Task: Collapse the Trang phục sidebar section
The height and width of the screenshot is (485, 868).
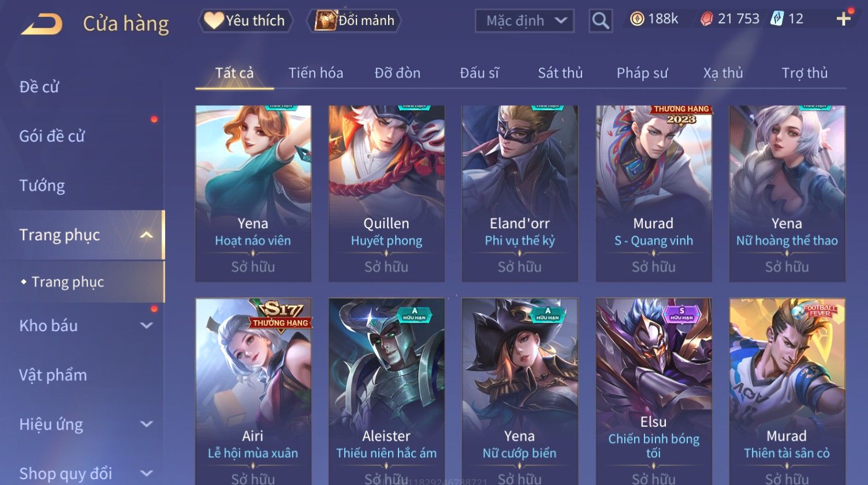Action: [x=146, y=235]
